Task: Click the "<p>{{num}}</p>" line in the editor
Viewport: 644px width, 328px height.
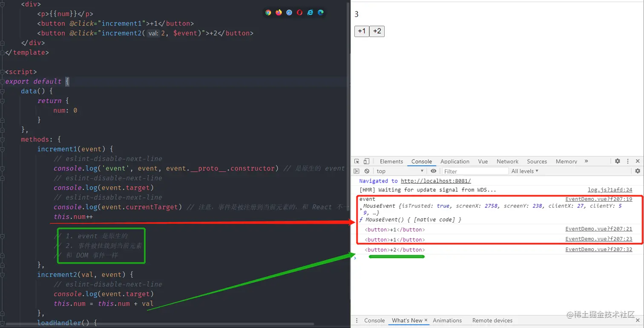Action: (x=65, y=14)
